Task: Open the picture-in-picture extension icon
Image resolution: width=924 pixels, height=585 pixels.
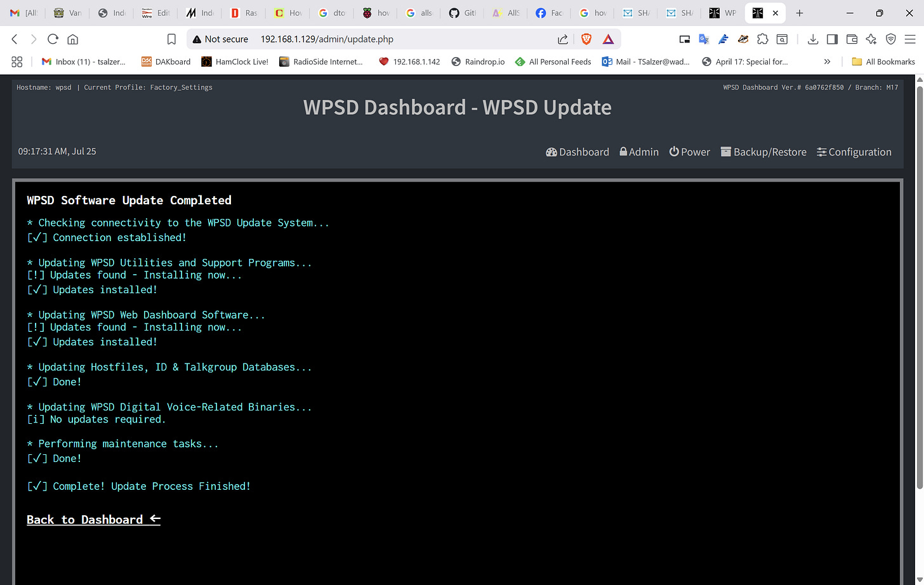Action: pos(684,39)
